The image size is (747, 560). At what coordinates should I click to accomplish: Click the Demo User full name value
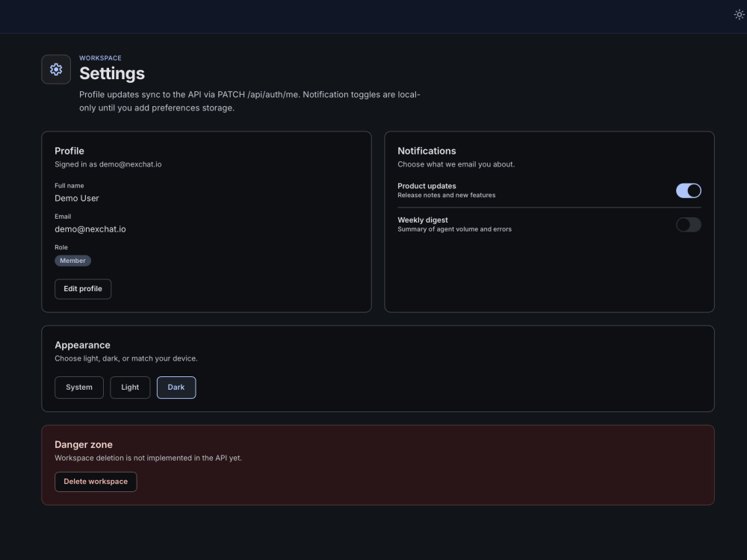pos(77,199)
